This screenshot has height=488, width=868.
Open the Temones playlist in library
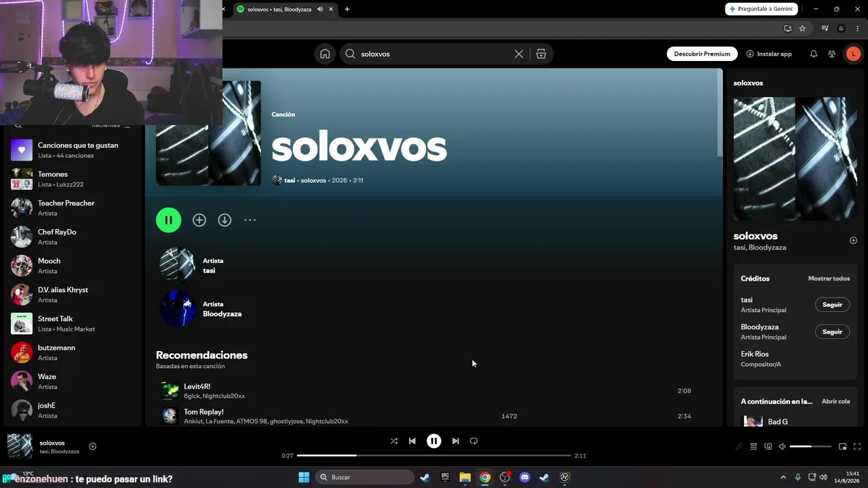[x=71, y=179]
